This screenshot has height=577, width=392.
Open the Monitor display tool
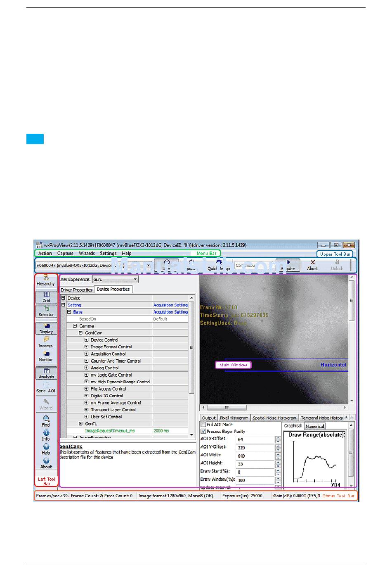pyautogui.click(x=46, y=356)
